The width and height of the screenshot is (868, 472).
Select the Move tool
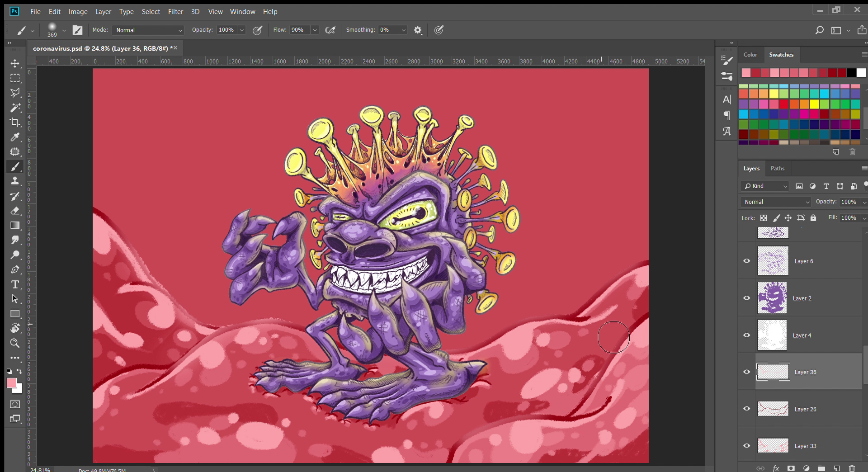(x=15, y=63)
